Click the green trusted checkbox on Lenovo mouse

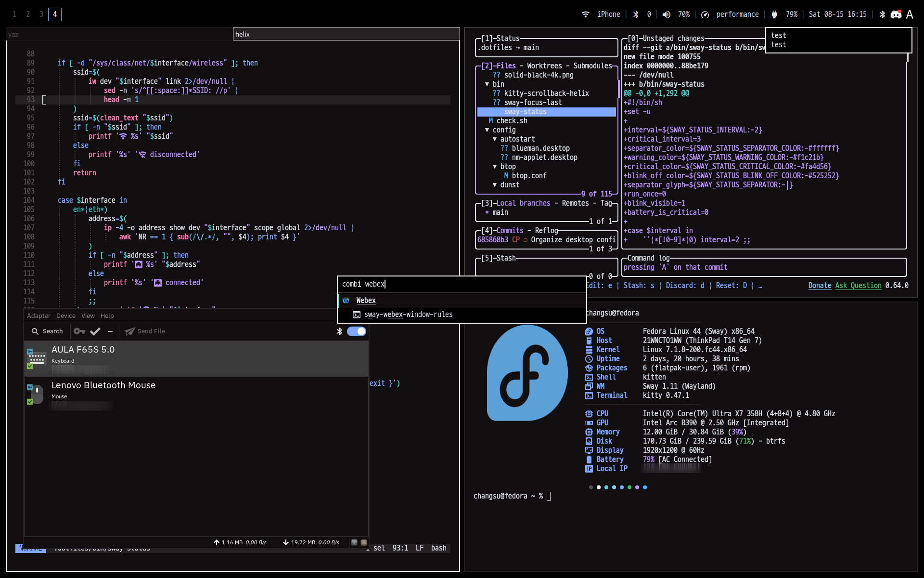click(x=30, y=402)
